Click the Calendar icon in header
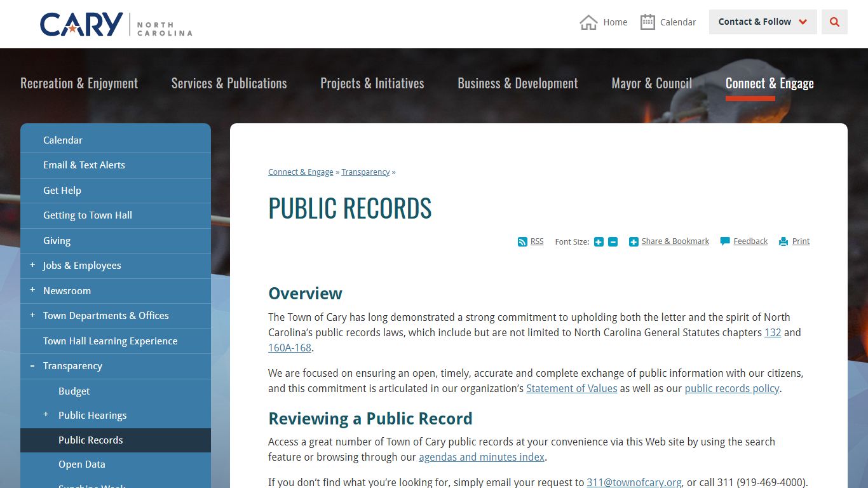 pyautogui.click(x=648, y=22)
